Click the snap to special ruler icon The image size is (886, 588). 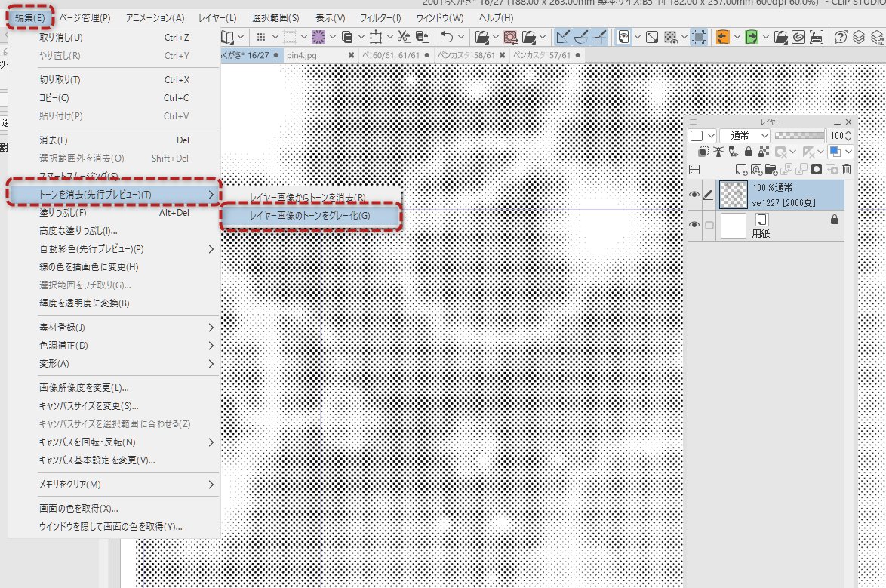[x=581, y=37]
